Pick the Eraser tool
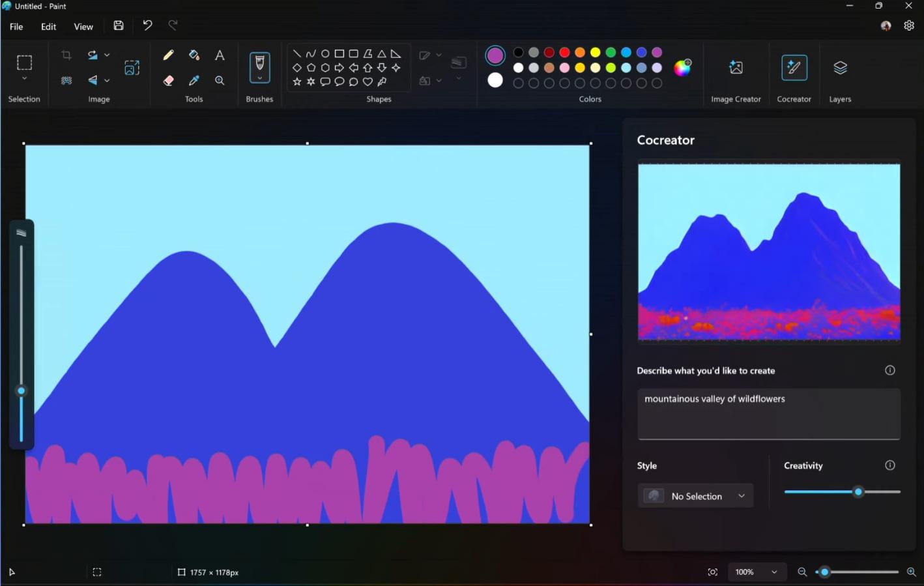This screenshot has height=586, width=924. pyautogui.click(x=168, y=81)
